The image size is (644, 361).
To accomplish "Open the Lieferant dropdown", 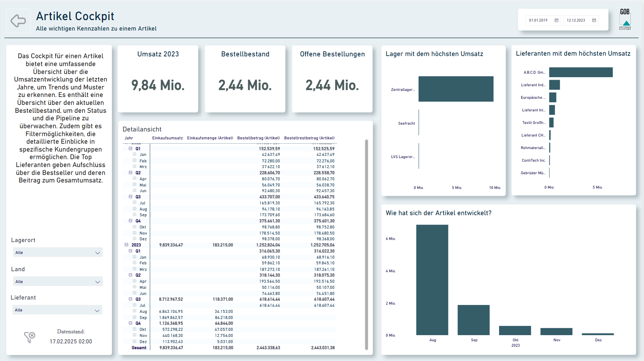I will (57, 310).
